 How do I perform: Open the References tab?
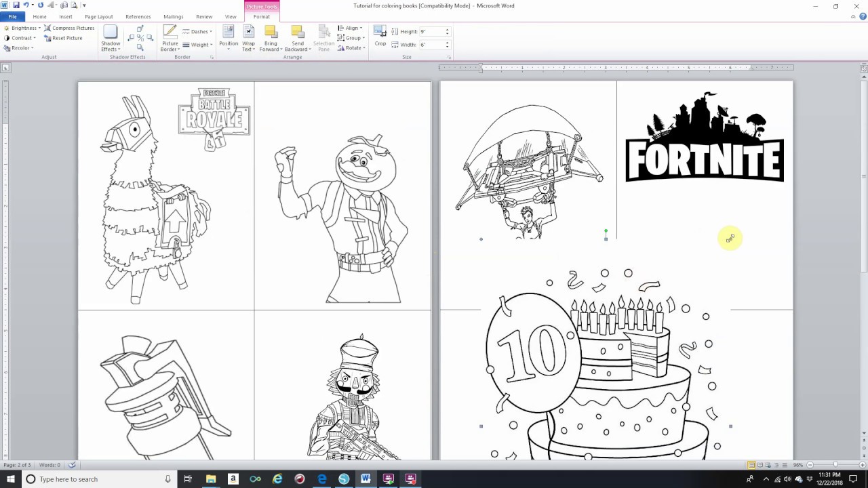[x=138, y=16]
